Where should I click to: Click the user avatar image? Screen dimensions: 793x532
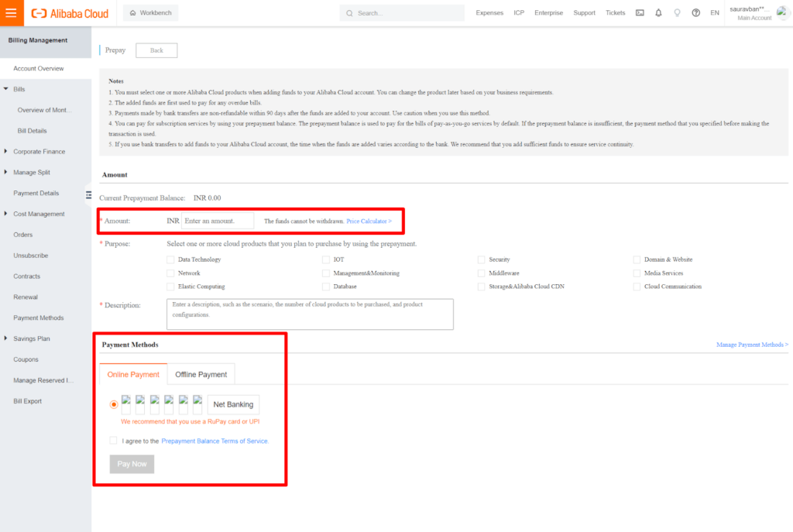(781, 12)
